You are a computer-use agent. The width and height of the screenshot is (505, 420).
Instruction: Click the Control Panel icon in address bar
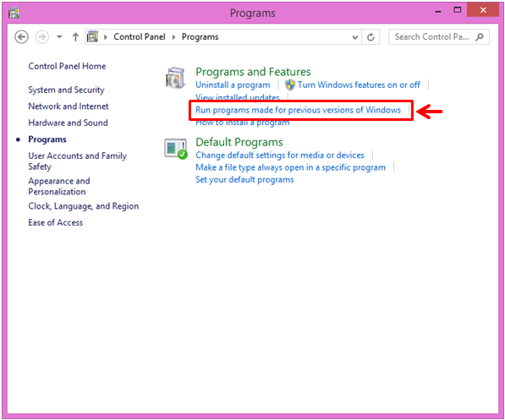coord(93,37)
